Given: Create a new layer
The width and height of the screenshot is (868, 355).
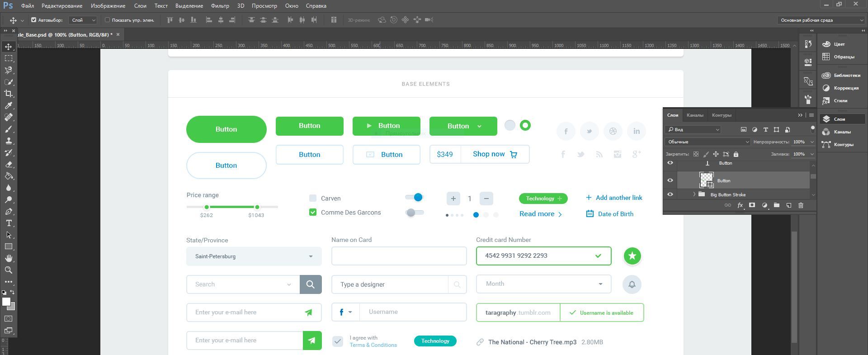Looking at the screenshot, I should point(788,205).
